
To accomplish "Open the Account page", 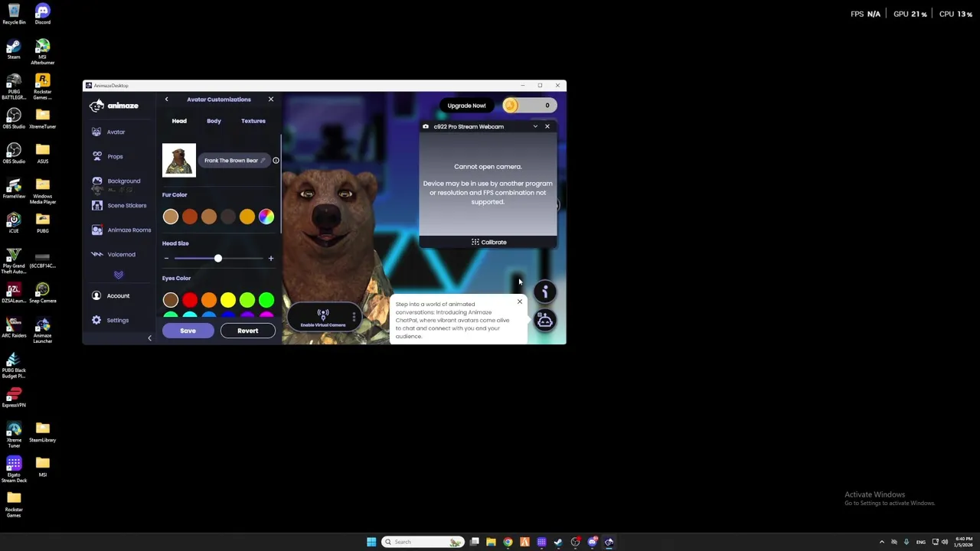I will [x=110, y=295].
